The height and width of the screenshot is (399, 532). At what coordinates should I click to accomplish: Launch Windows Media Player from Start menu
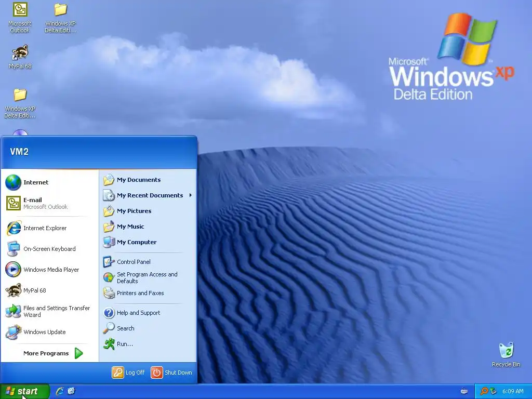coord(49,270)
